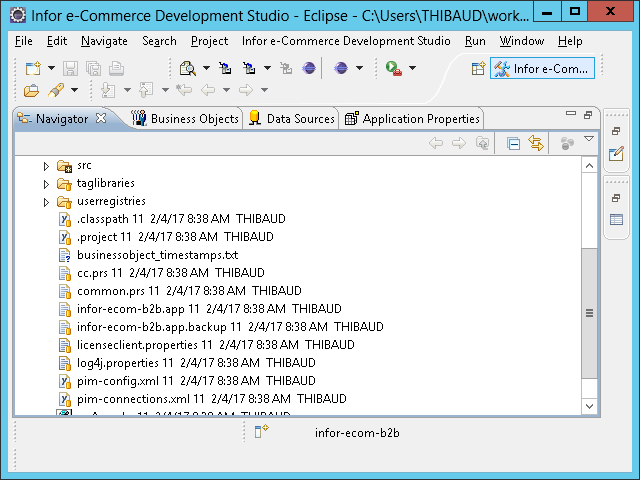Expand the taglibraries folder
The height and width of the screenshot is (480, 640).
pyautogui.click(x=46, y=184)
